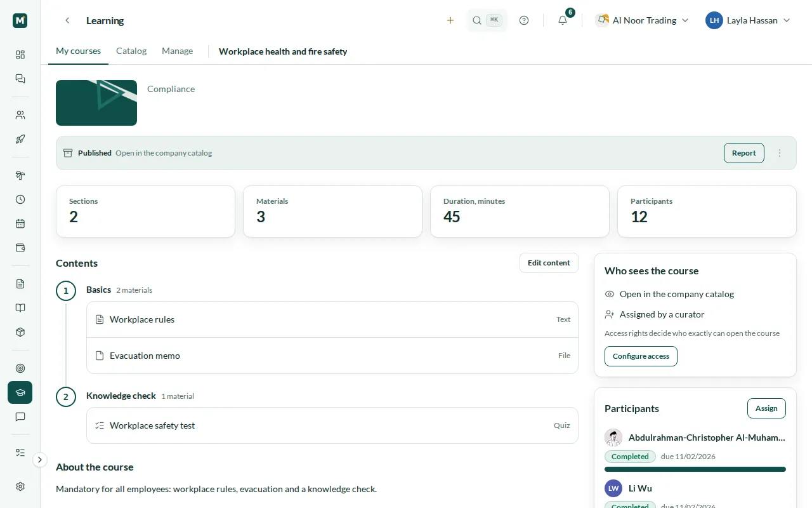Open notifications bell with 6 badge
812x508 pixels.
[563, 20]
